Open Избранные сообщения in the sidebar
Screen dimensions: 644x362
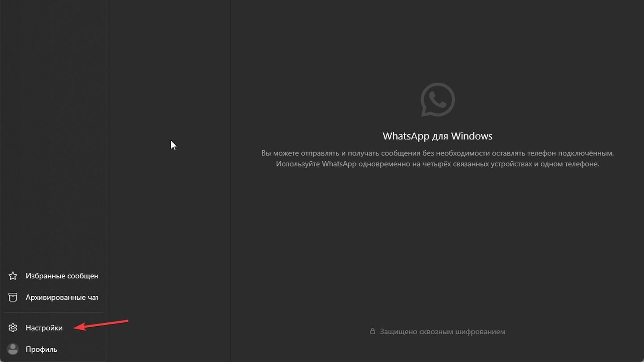click(x=54, y=276)
